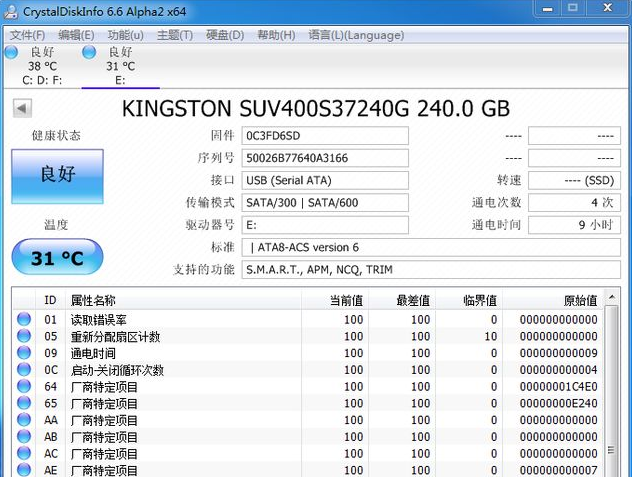The height and width of the screenshot is (477, 632).
Task: Click the standard field ATA8-ACS version 6
Action: [431, 247]
